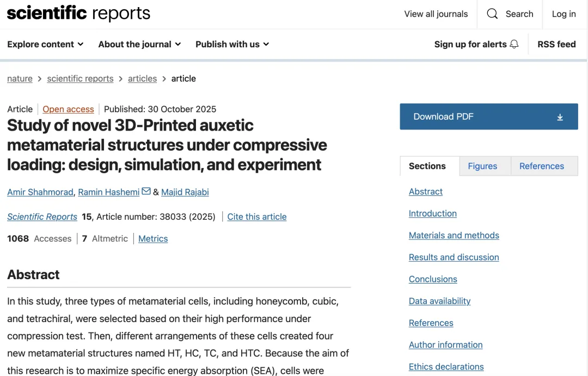Click the Download PDF button
Image resolution: width=588 pixels, height=376 pixels.
[x=488, y=116]
